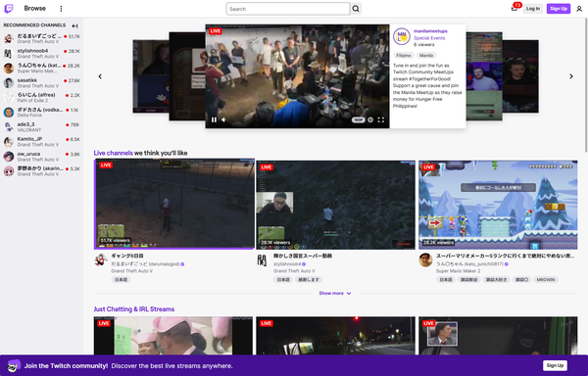This screenshot has width=588, height=376.
Task: Select the Browse tab
Action: click(x=35, y=8)
